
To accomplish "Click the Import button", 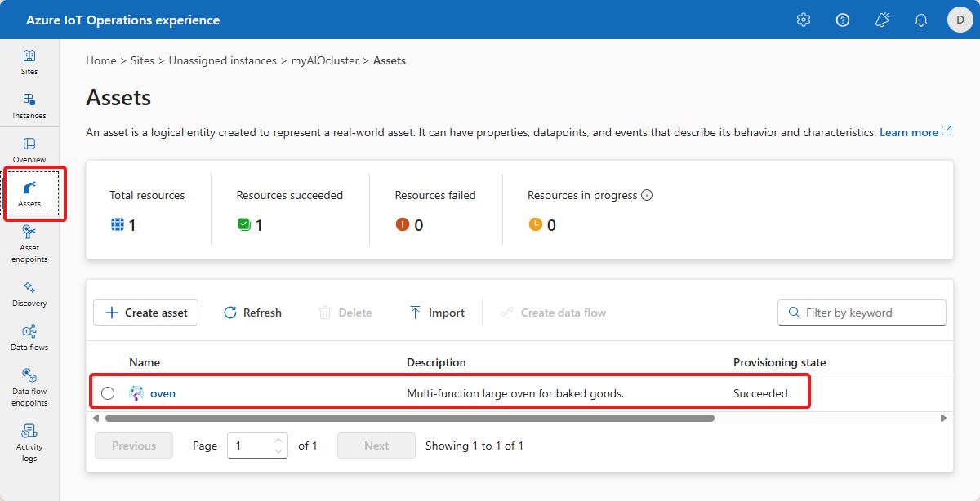I will pos(437,313).
